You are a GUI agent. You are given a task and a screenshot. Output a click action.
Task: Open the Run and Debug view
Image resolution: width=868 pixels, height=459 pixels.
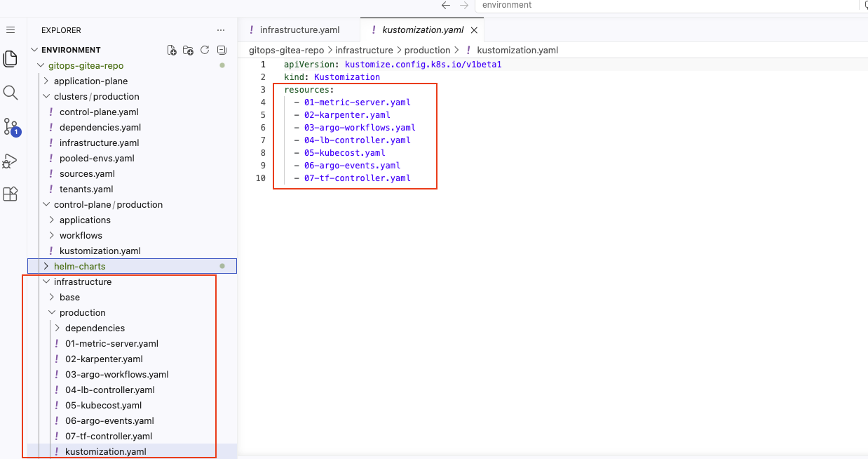[x=10, y=160]
